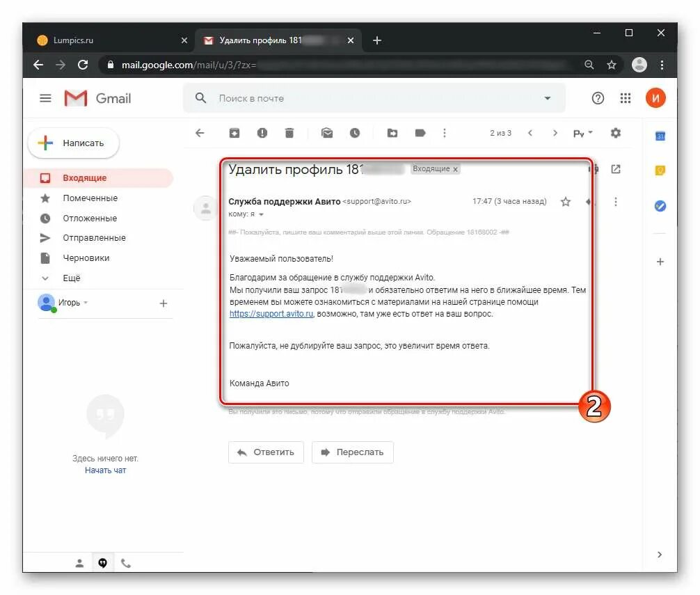Open contacts tab at bottom
The image size is (700, 595).
coord(79,563)
